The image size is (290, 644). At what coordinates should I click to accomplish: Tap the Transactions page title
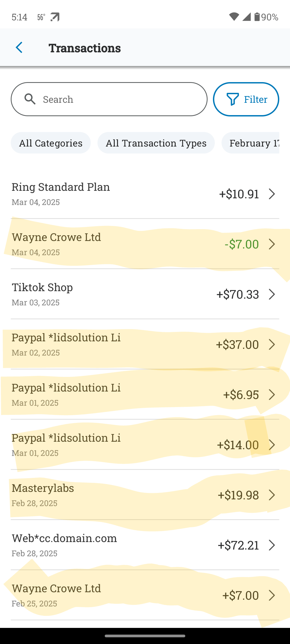point(85,48)
